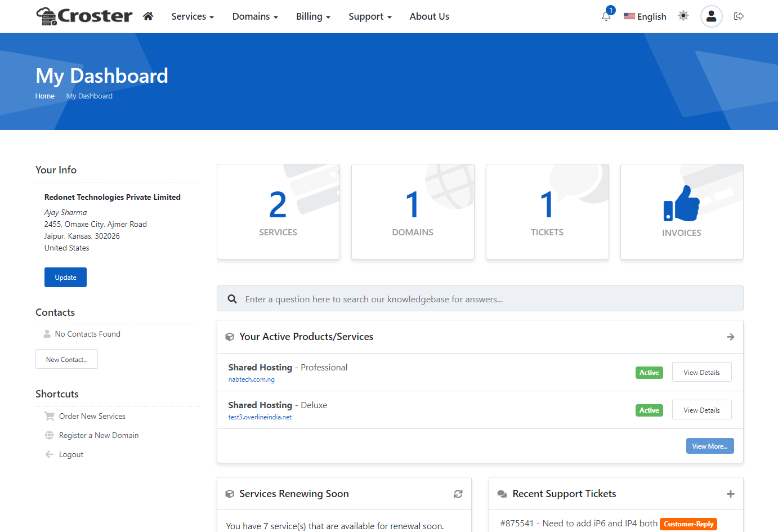Click the arrow icon on Active Products/Services header
Viewport: 778px width, 532px height.
click(x=730, y=337)
